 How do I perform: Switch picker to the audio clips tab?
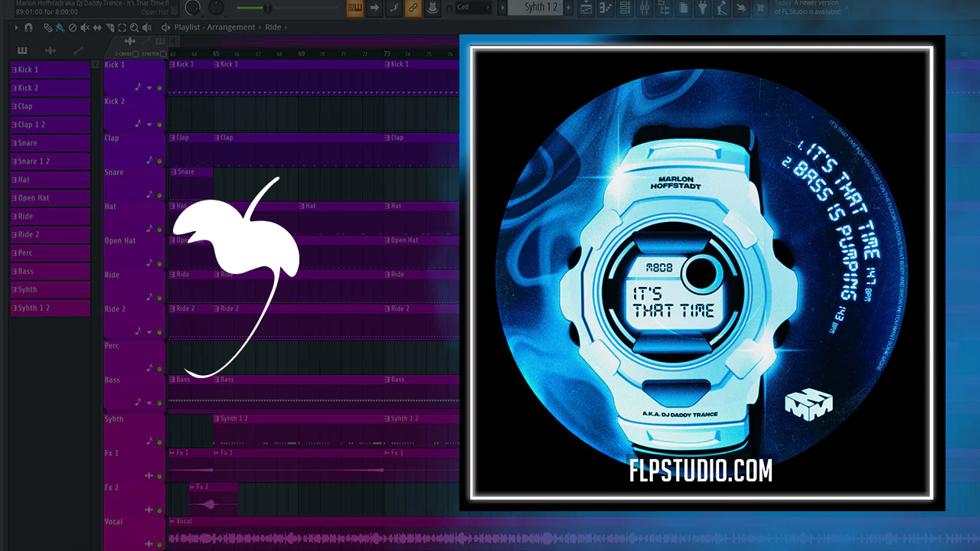(x=51, y=51)
